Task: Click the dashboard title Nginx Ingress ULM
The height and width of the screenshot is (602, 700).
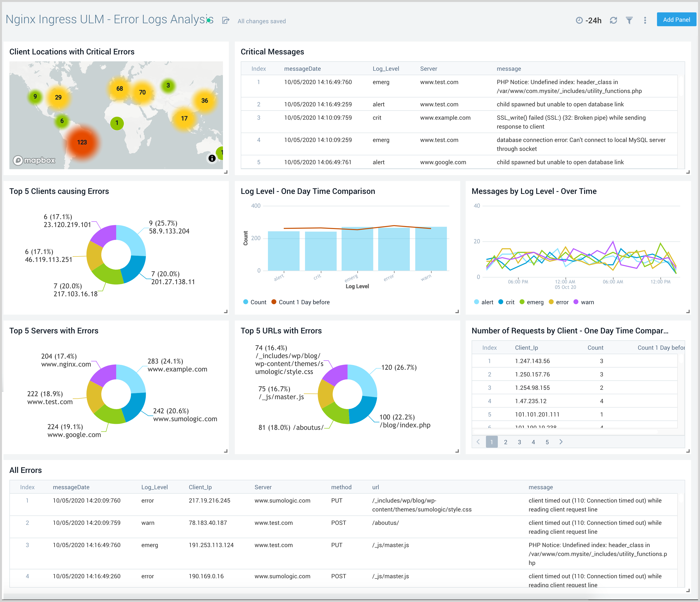Action: tap(110, 19)
